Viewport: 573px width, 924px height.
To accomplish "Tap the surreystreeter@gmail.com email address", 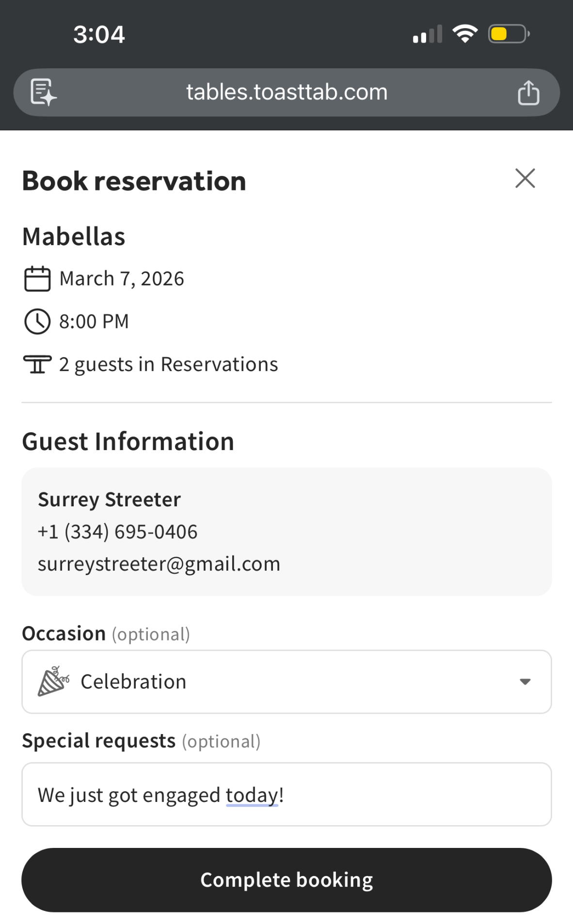I will point(159,564).
